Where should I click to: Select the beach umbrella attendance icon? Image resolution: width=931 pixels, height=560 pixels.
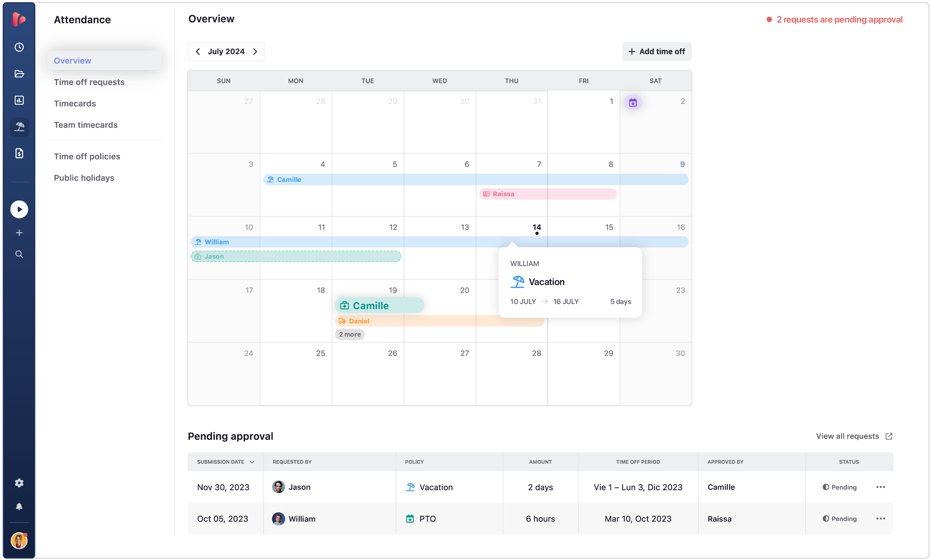click(x=19, y=127)
